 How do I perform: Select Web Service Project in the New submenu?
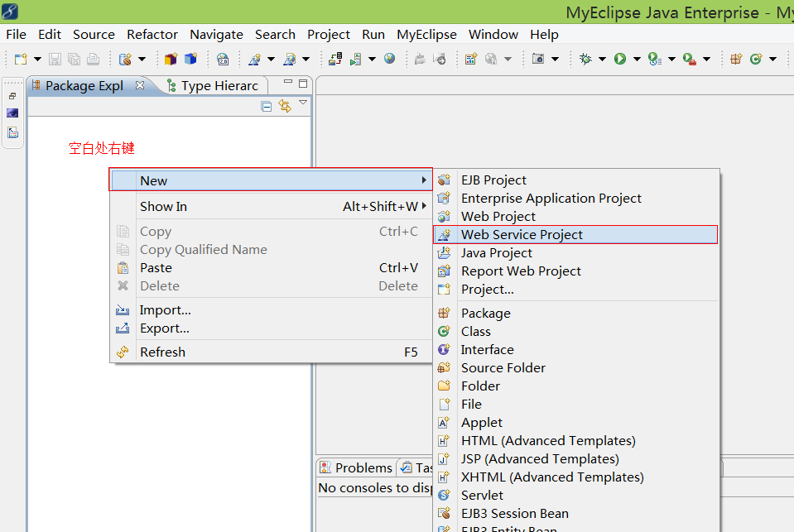click(x=575, y=235)
